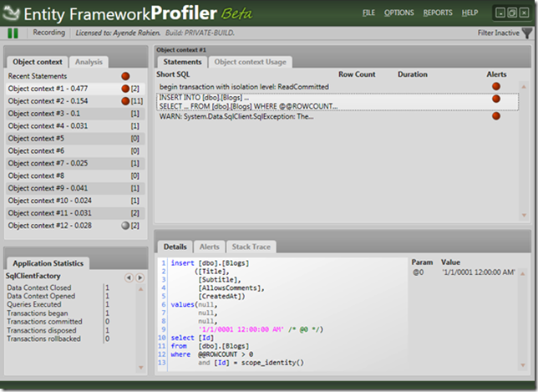
Task: Select Object context #1 - 0.477
Action: pos(75,89)
